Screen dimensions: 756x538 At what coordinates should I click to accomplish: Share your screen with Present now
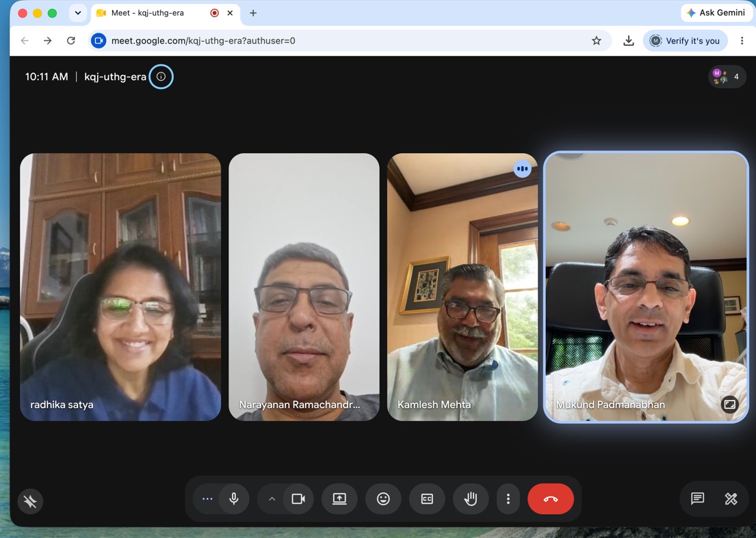(x=339, y=499)
